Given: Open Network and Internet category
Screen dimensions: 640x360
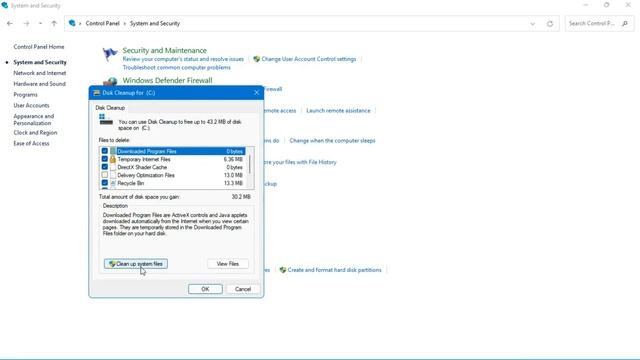Looking at the screenshot, I should click(40, 73).
